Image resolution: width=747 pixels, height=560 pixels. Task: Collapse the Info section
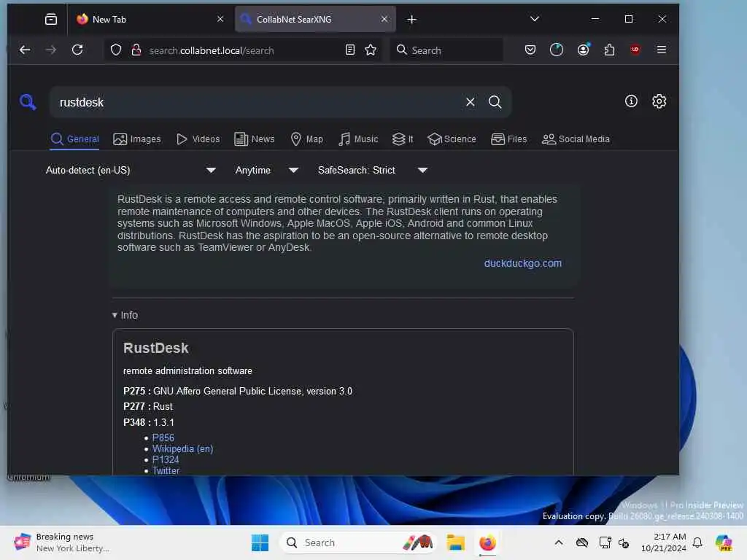[x=125, y=315]
